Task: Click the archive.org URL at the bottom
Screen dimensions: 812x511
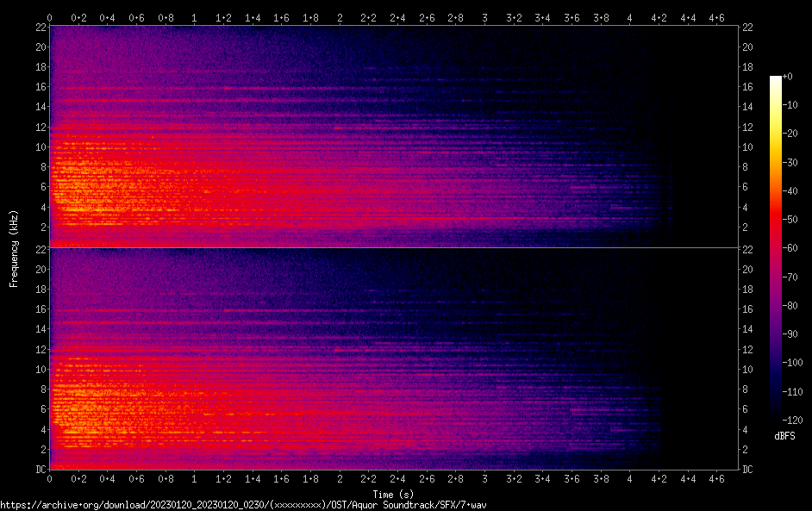Action: [243, 504]
